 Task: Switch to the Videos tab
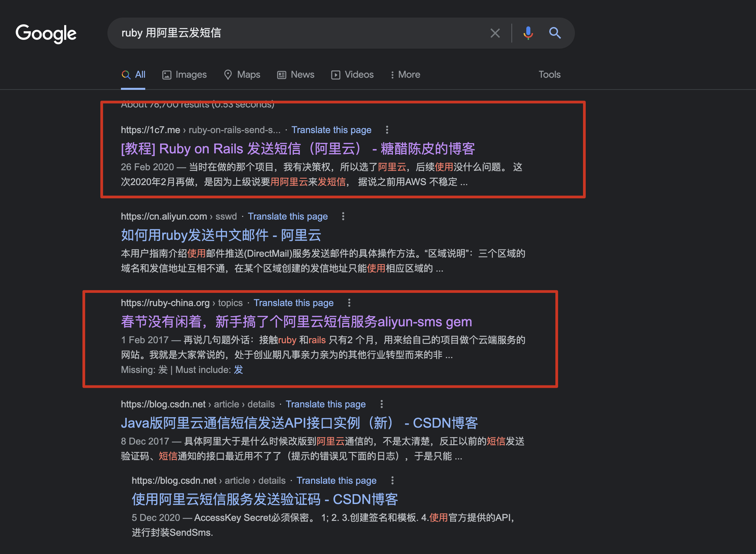[x=352, y=75]
